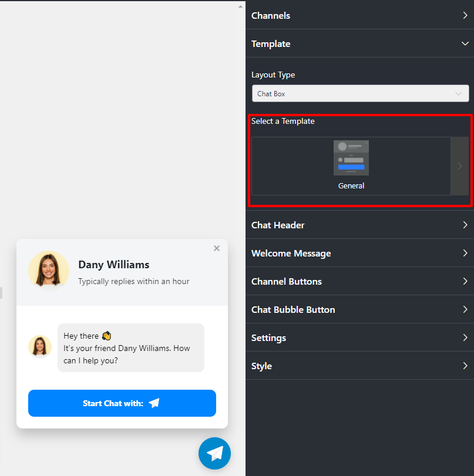Click the Telegram chat bubble button
Viewport: 474px width, 476px height.
(x=214, y=453)
